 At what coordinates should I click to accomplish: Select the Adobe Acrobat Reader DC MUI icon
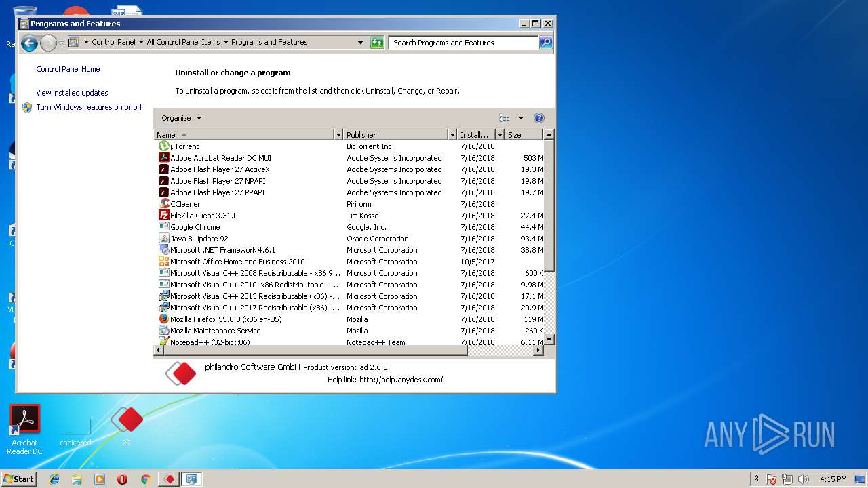pos(163,158)
